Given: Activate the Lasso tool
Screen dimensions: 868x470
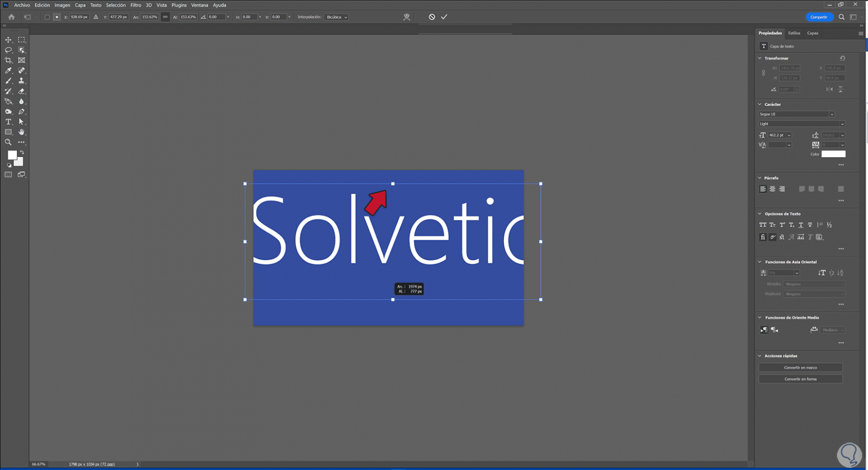Looking at the screenshot, I should pos(8,50).
